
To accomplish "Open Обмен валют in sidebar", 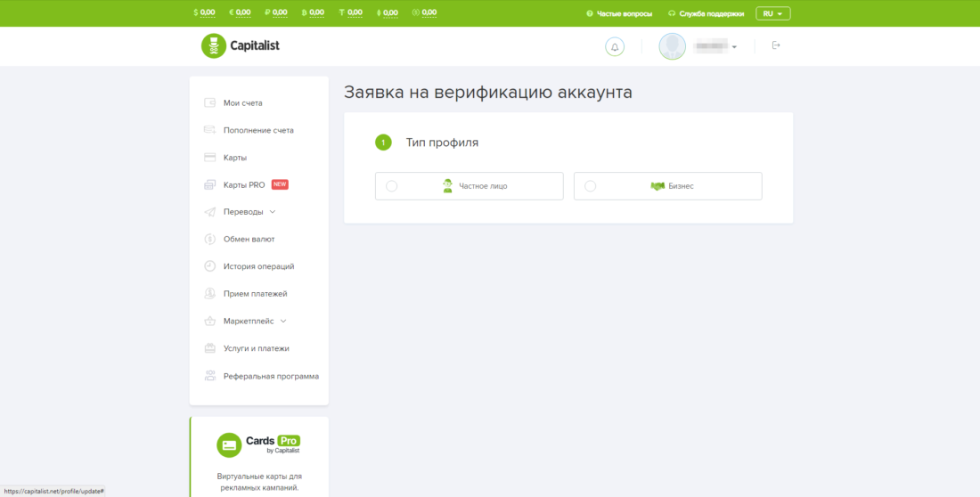I will pos(249,240).
